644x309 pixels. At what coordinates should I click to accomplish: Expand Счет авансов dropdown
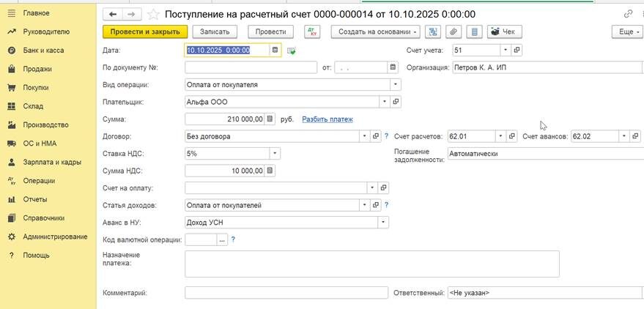click(624, 137)
